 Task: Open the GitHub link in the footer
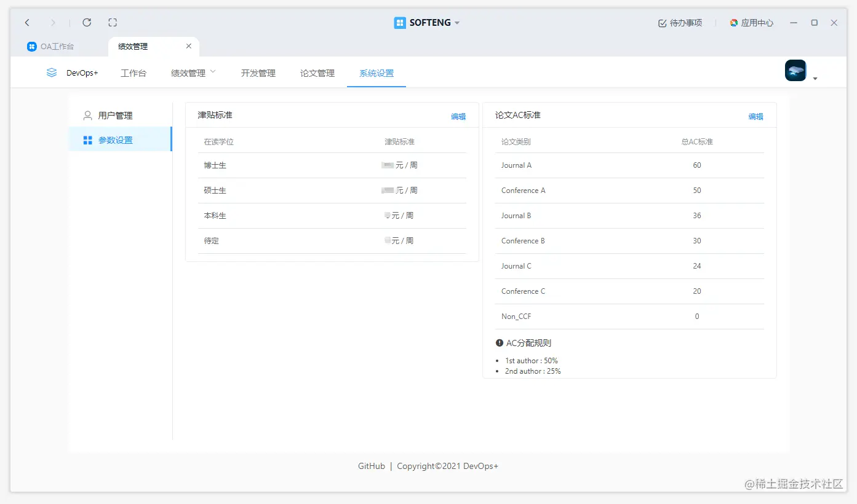[371, 466]
